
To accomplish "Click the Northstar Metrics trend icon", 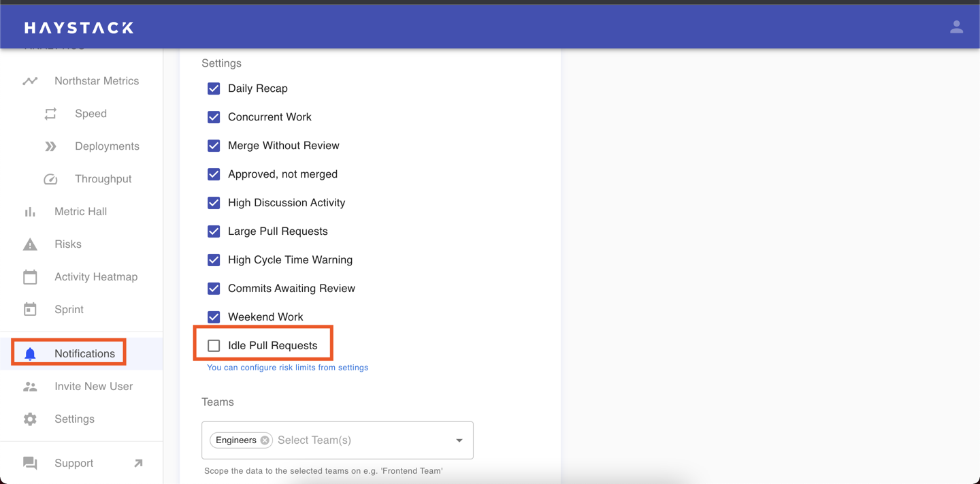I will 30,81.
